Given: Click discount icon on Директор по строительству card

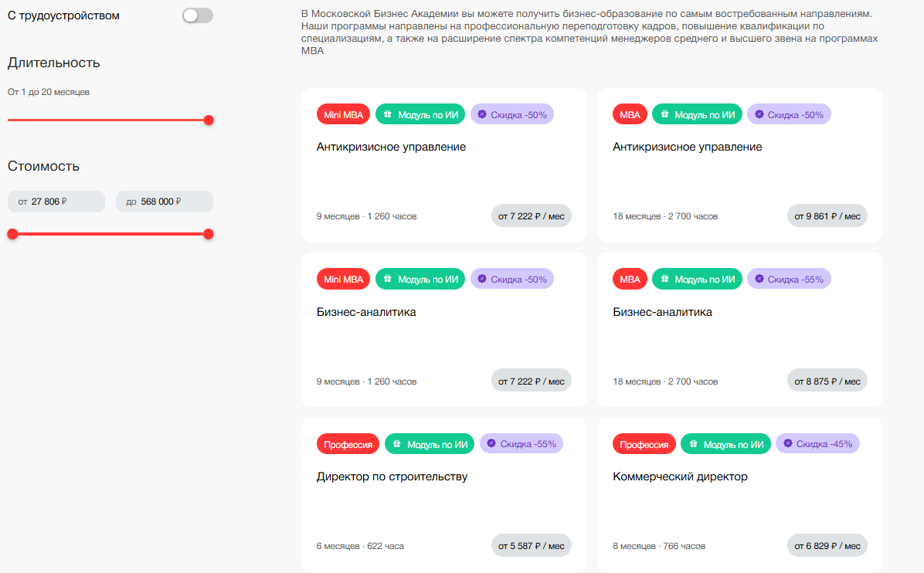Looking at the screenshot, I should pos(491,443).
